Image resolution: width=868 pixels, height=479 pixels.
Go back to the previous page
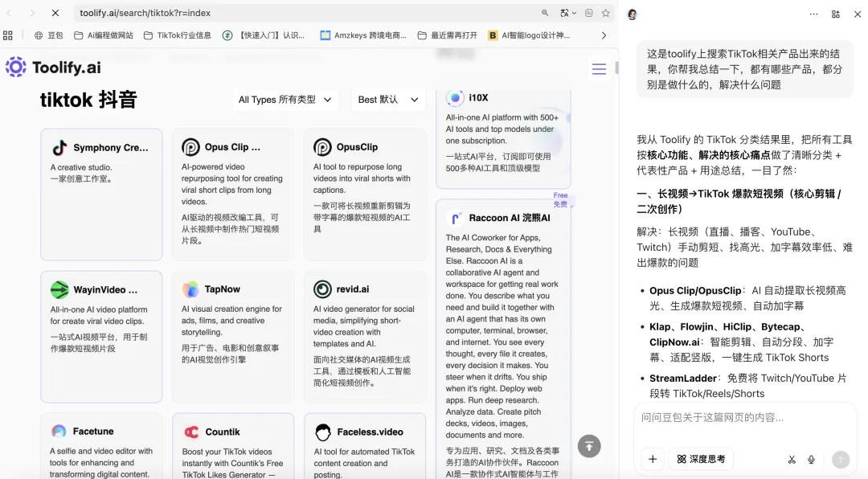click(10, 13)
